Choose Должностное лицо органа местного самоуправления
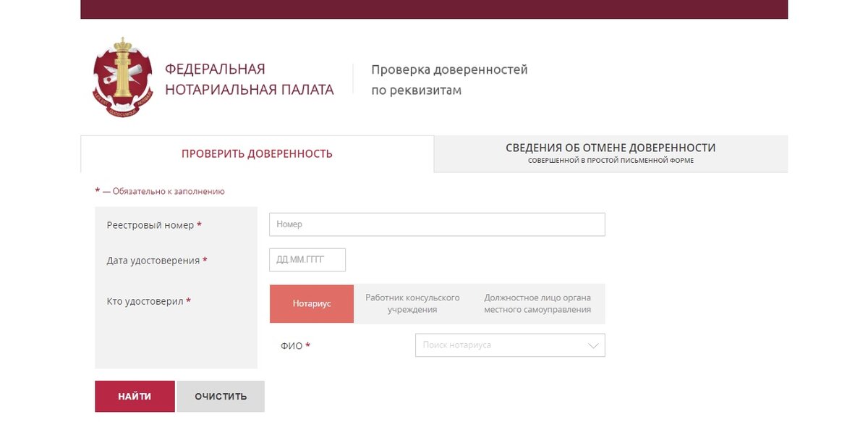Image resolution: width=868 pixels, height=422 pixels. coord(537,304)
